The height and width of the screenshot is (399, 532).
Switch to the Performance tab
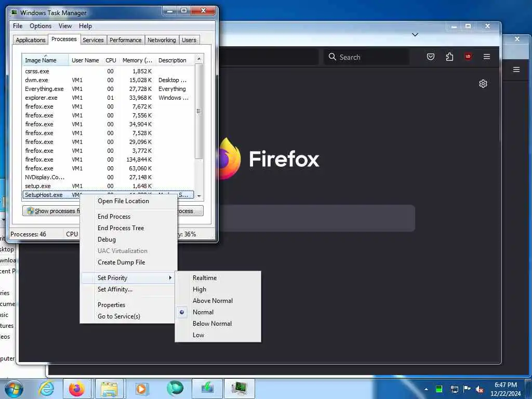tap(126, 40)
